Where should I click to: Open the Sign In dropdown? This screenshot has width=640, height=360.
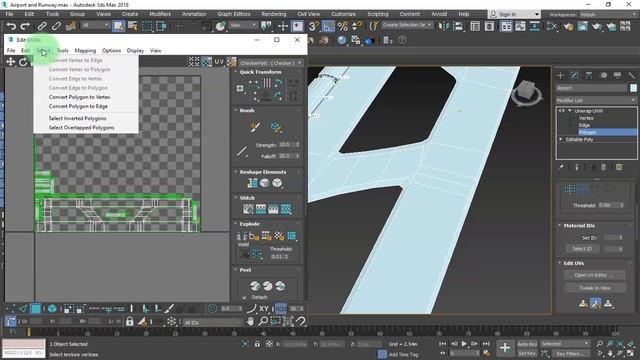tap(514, 14)
